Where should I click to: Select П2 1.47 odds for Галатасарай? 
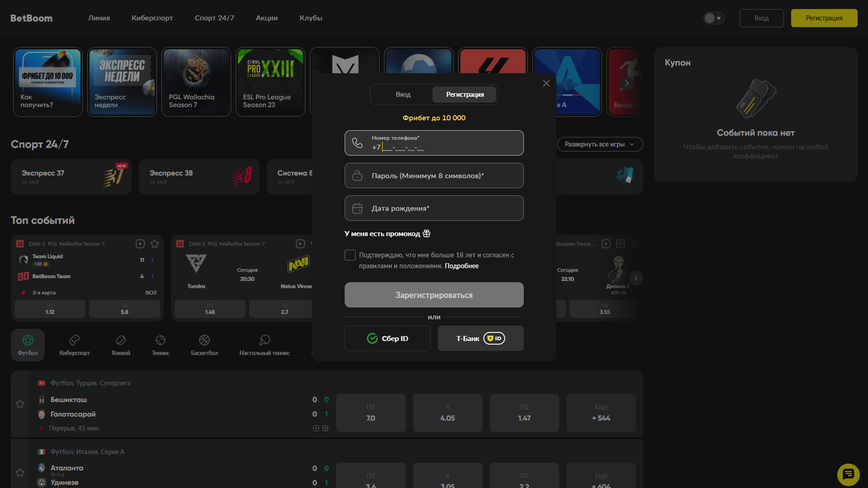[524, 413]
